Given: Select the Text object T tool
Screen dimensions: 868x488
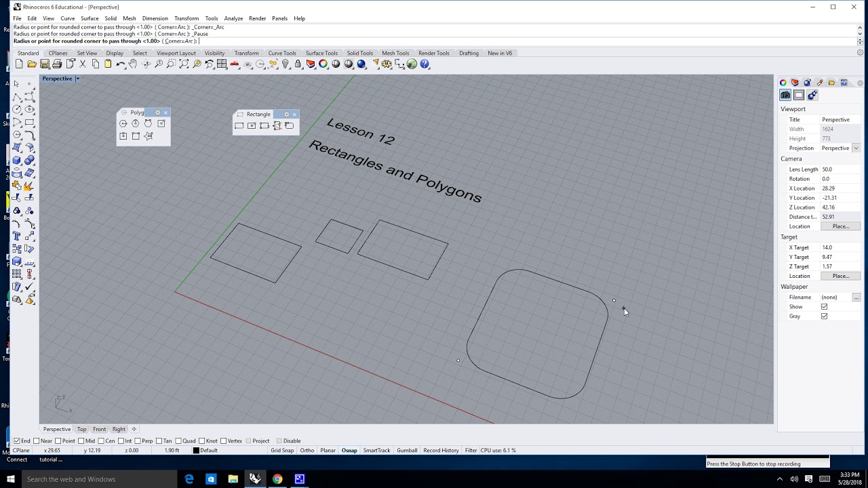Looking at the screenshot, I should click(17, 236).
